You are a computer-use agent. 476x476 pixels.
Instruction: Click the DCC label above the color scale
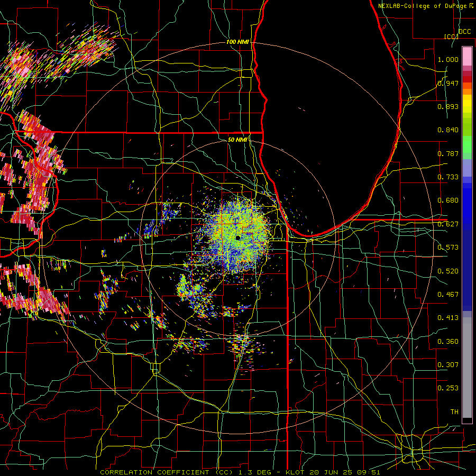pyautogui.click(x=464, y=32)
